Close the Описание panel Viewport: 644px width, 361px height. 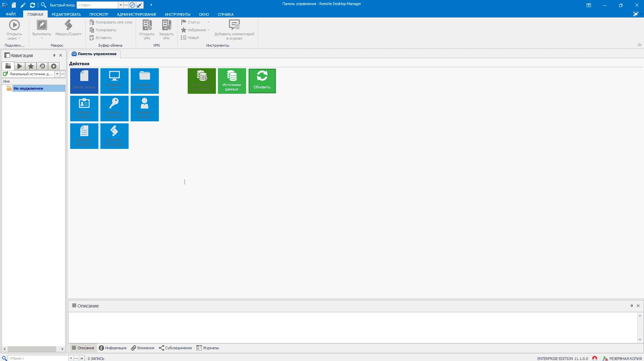pyautogui.click(x=638, y=306)
